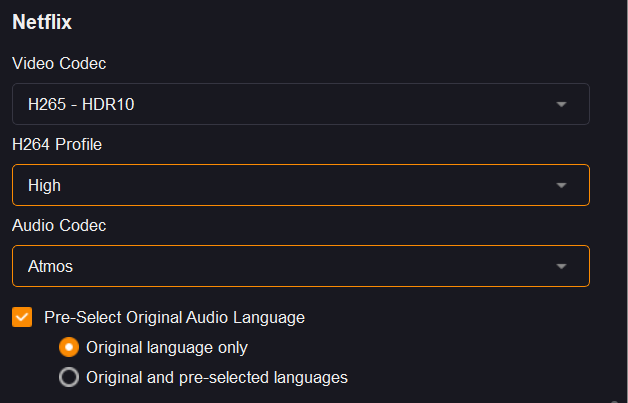The height and width of the screenshot is (403, 628).
Task: Click the H264 Profile dropdown arrow
Action: coord(561,185)
